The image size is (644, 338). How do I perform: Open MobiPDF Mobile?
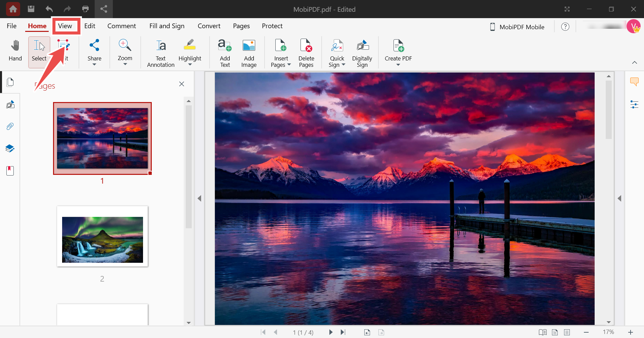coord(517,27)
